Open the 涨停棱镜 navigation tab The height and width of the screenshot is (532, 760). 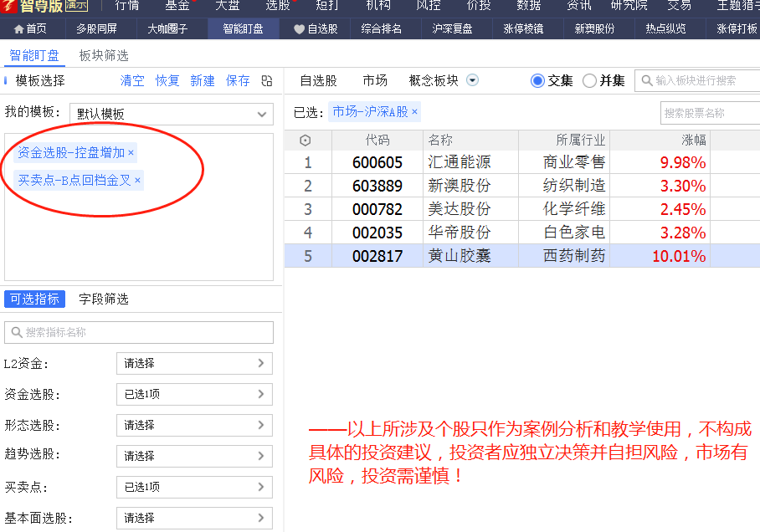point(523,29)
